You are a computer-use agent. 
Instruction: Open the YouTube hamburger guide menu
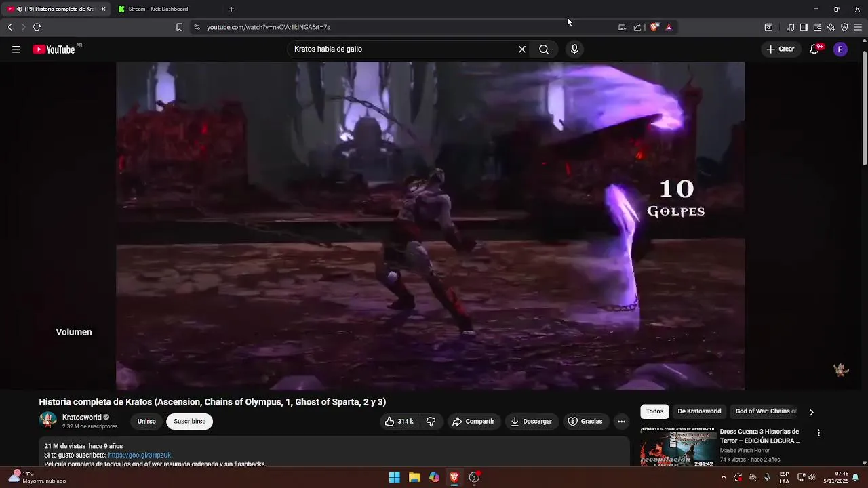coord(16,49)
